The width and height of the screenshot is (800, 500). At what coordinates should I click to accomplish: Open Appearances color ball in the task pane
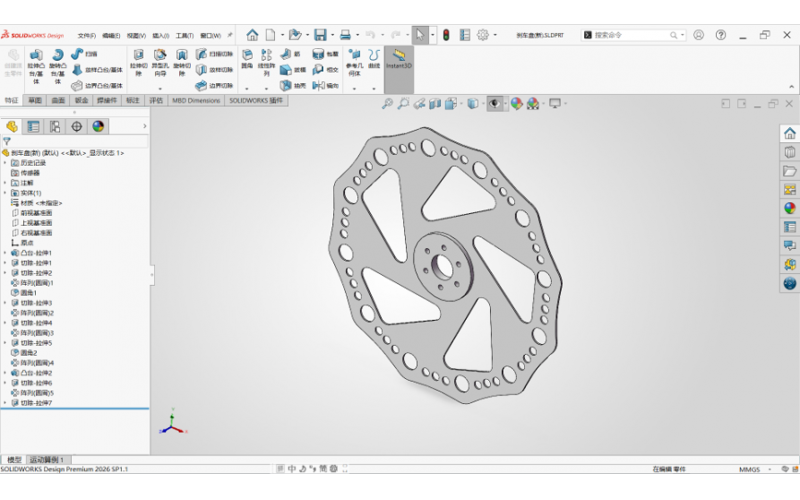pos(789,208)
